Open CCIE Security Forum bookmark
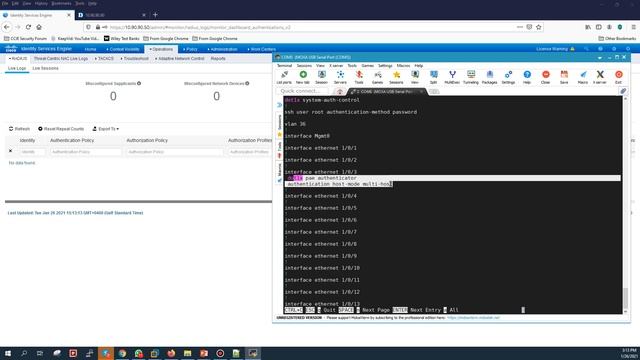This screenshot has height=360, width=640. click(25, 38)
